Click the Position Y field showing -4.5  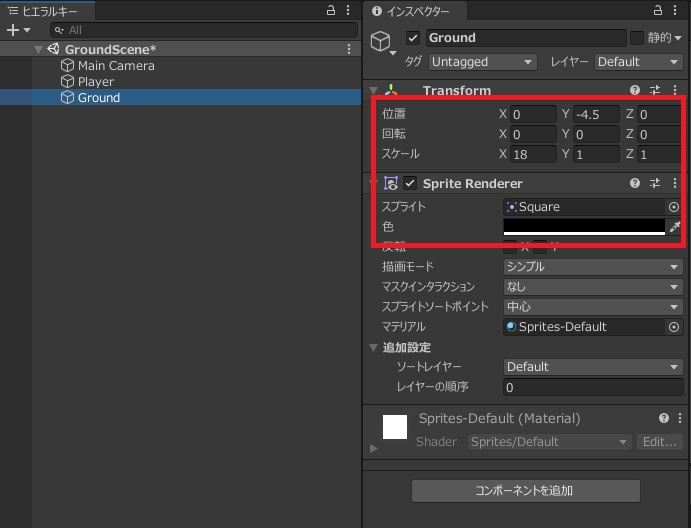[x=596, y=115]
